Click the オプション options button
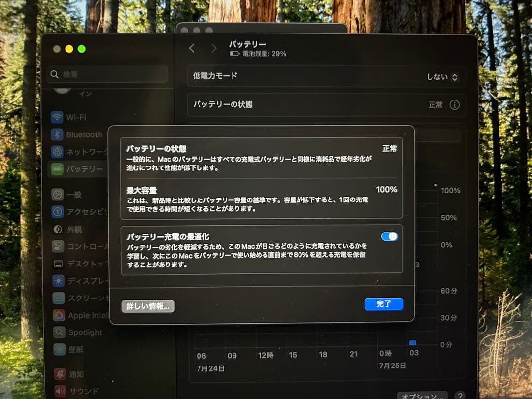Viewport: 532px width, 399px height. coord(422,396)
